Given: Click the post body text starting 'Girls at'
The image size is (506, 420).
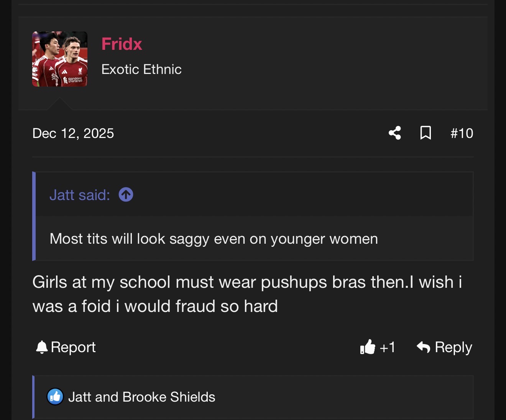Looking at the screenshot, I should [247, 294].
